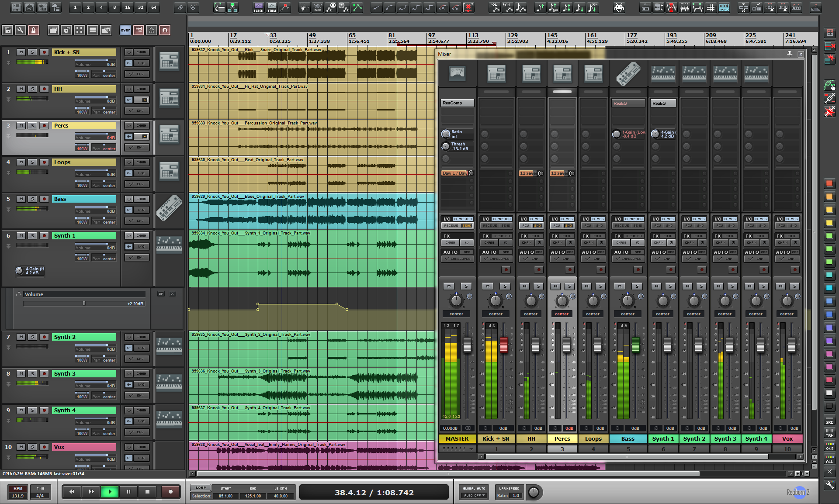The width and height of the screenshot is (839, 504).
Task: Click the red color swatch in right sidebar
Action: tap(829, 183)
